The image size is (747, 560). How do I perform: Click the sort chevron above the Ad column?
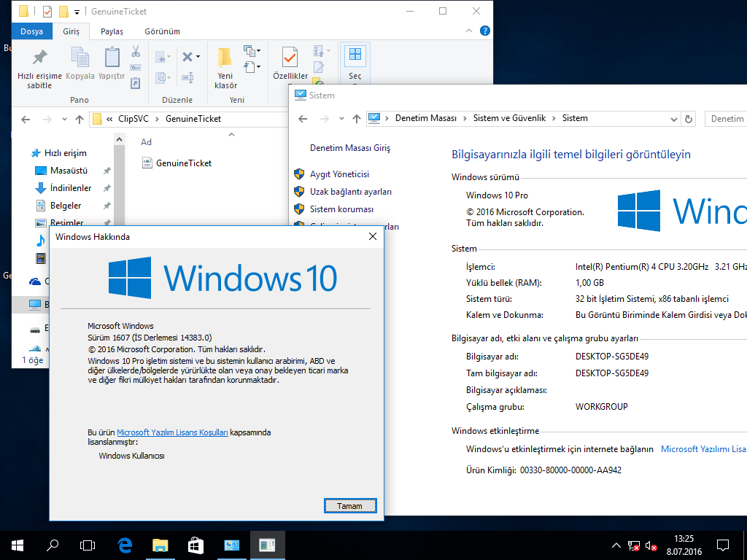pyautogui.click(x=231, y=135)
